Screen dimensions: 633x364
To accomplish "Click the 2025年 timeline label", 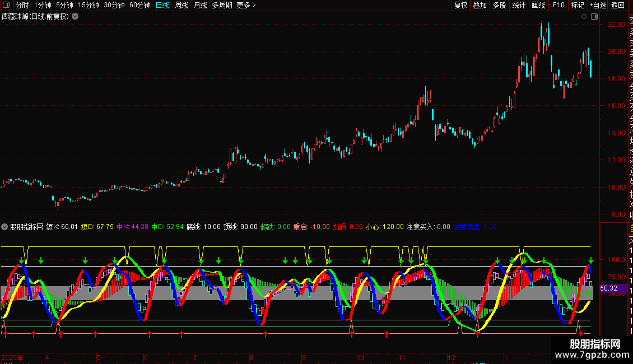I will click(12, 357).
